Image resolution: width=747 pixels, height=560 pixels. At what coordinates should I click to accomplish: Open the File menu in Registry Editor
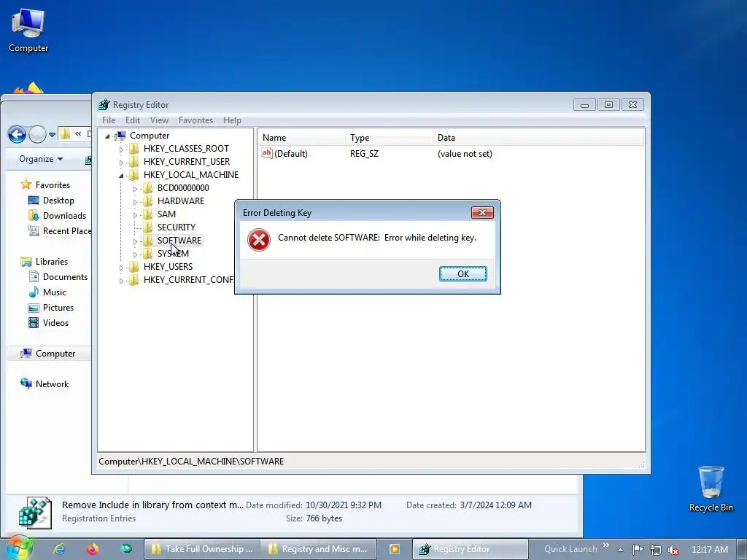pos(109,120)
